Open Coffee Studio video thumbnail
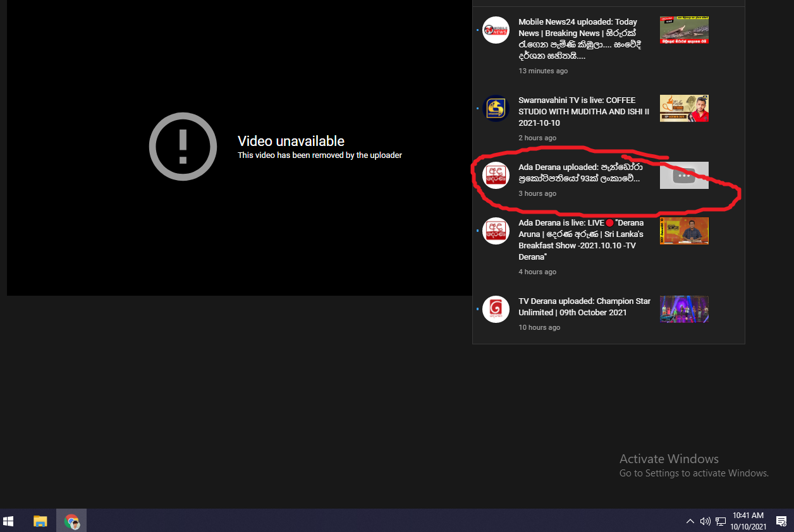Viewport: 794px width, 532px height. [x=684, y=108]
